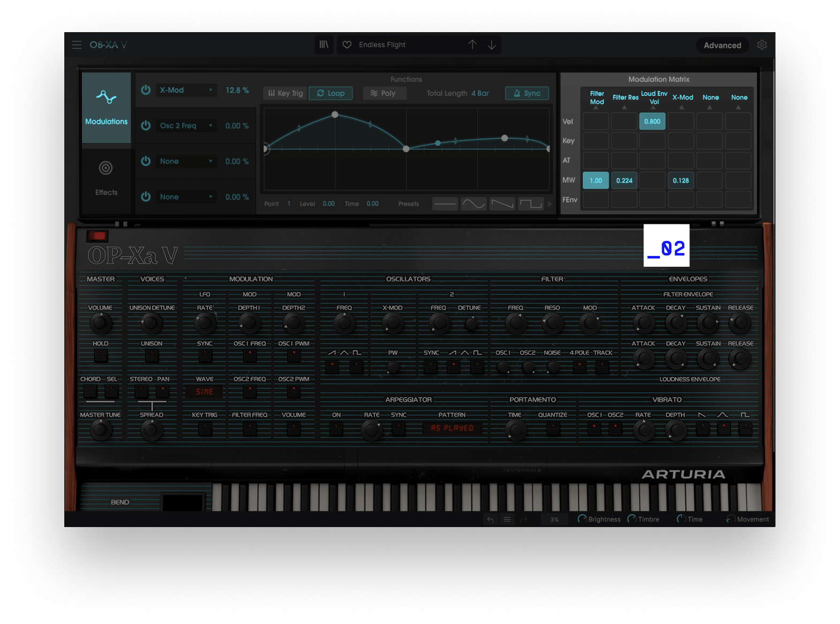Open settings gear icon
The image size is (840, 624).
click(762, 45)
